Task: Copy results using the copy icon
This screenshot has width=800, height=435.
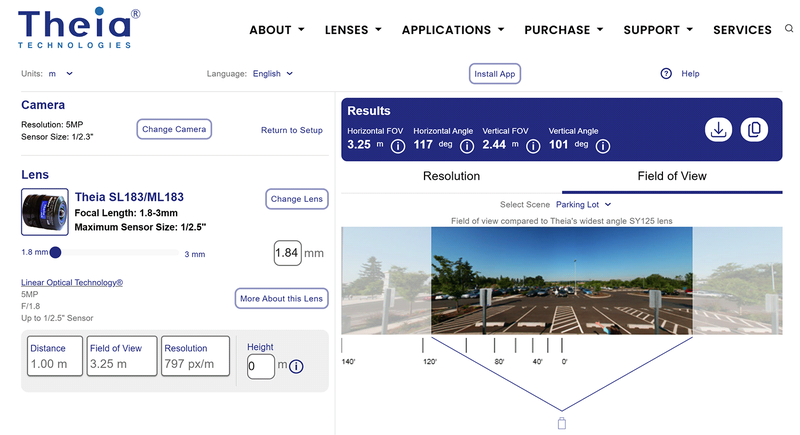Action: [x=754, y=130]
